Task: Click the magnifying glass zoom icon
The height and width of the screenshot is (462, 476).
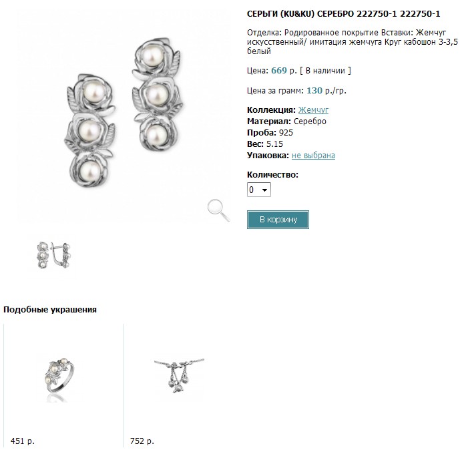Action: (218, 211)
